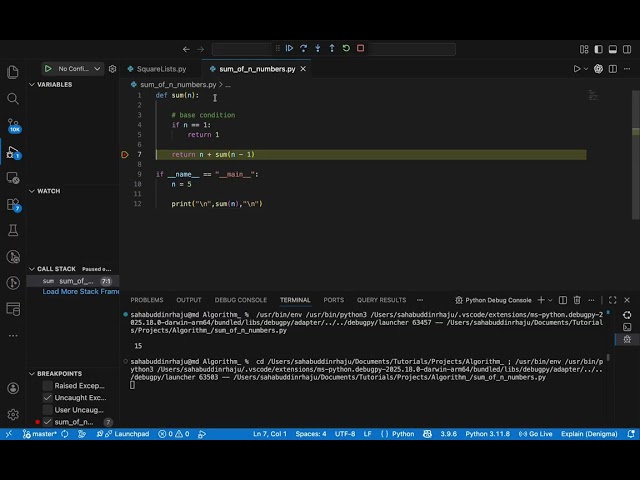This screenshot has width=640, height=480.
Task: Toggle Uncaught Exceptions breakpoint checkbox
Action: 47,398
